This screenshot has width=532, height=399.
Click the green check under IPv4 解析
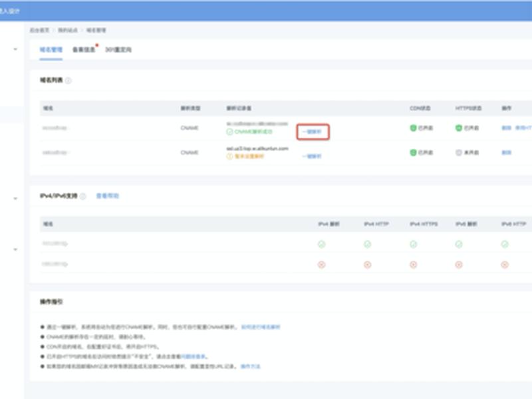coord(322,244)
